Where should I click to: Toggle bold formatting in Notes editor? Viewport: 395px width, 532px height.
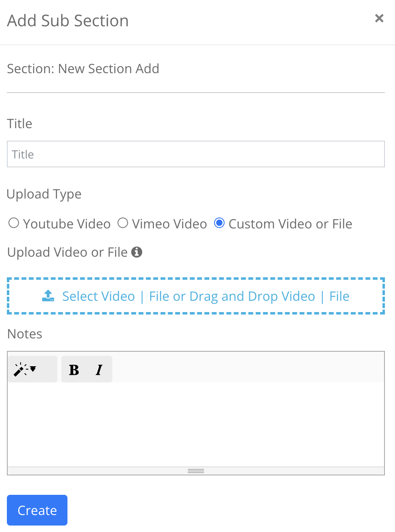point(74,369)
